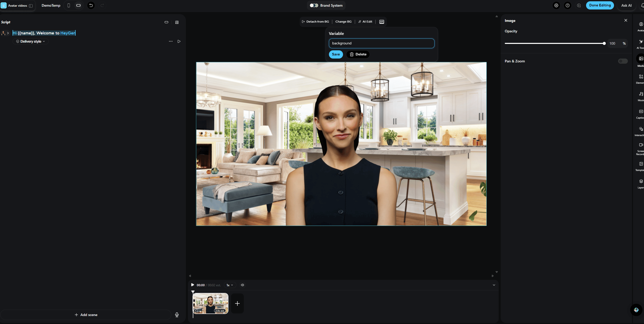This screenshot has height=324, width=644.
Task: Open the Elements sidebar tab
Action: pos(640,79)
